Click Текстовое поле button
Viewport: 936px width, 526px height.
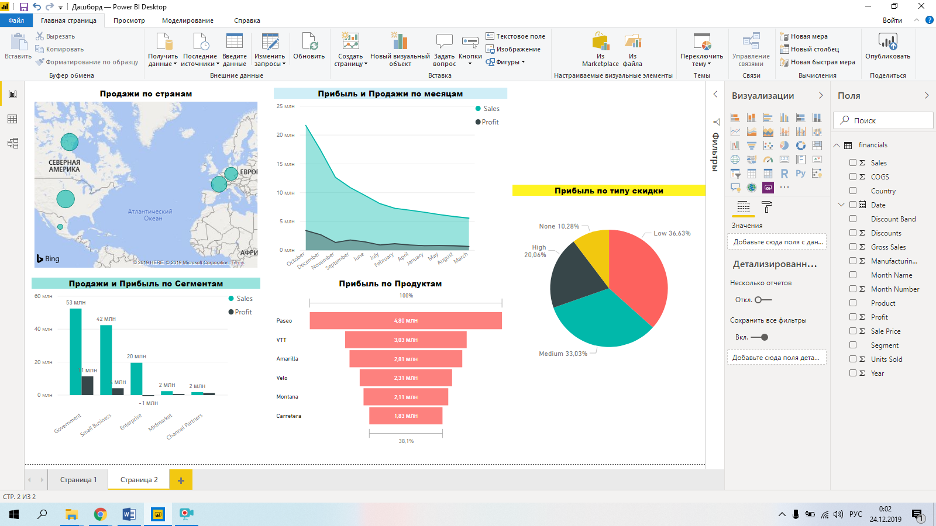point(515,36)
